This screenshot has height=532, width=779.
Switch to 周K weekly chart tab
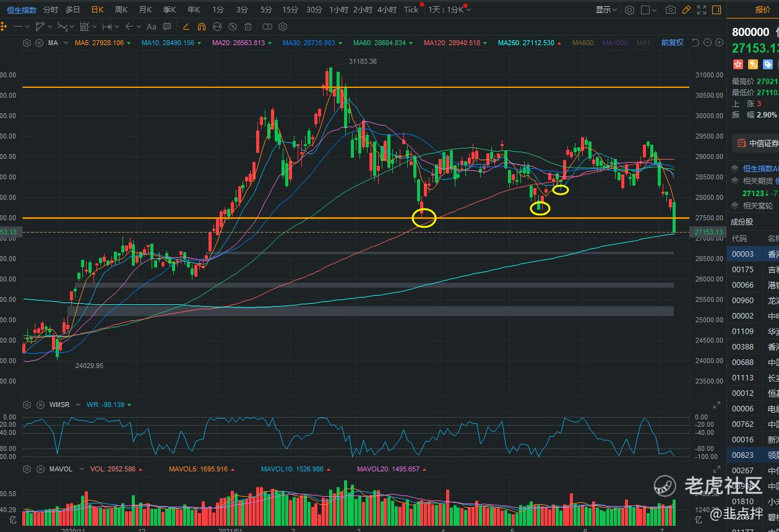click(x=121, y=10)
